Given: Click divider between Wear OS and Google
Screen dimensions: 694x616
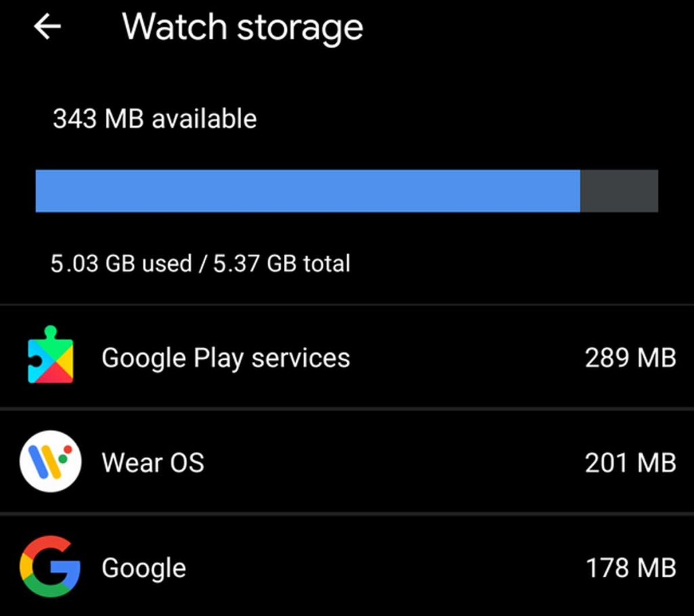Looking at the screenshot, I should [347, 514].
